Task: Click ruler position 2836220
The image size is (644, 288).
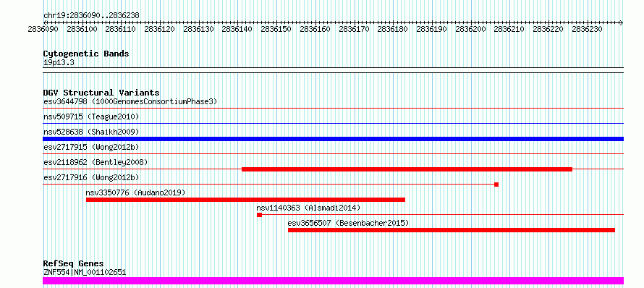Action: pos(548,30)
